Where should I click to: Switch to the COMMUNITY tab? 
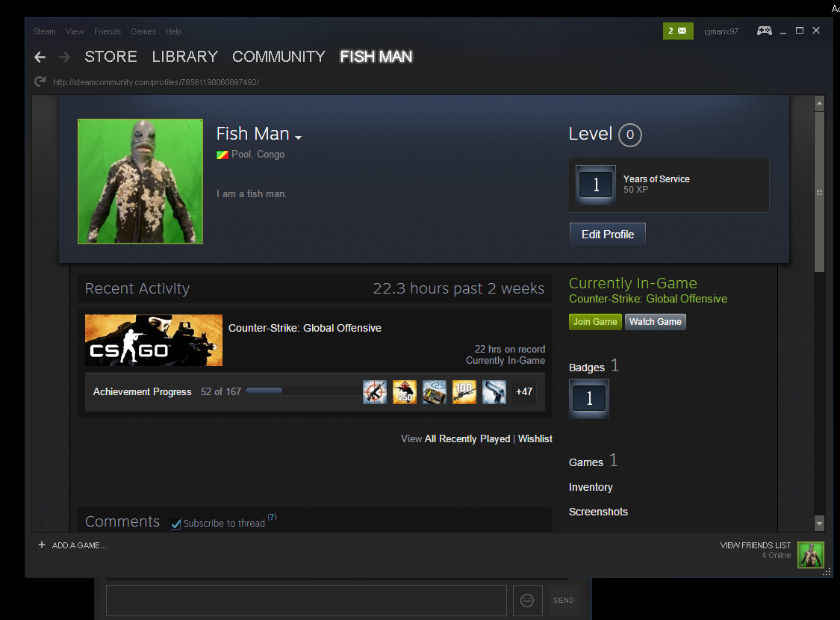[x=279, y=57]
